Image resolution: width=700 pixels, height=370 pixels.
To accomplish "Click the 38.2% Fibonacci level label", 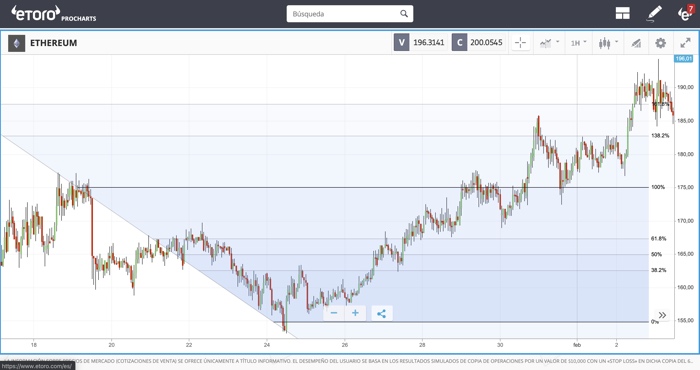I will coord(658,270).
